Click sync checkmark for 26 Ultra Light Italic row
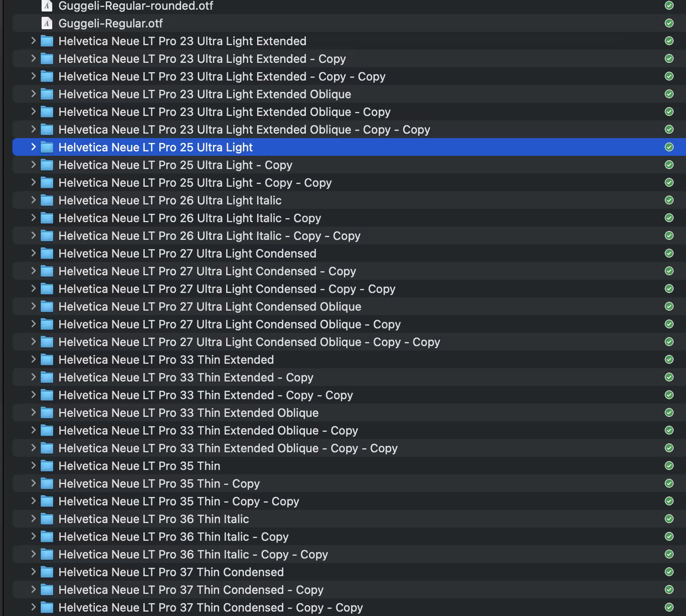Viewport: 686px width, 616px height. [669, 200]
